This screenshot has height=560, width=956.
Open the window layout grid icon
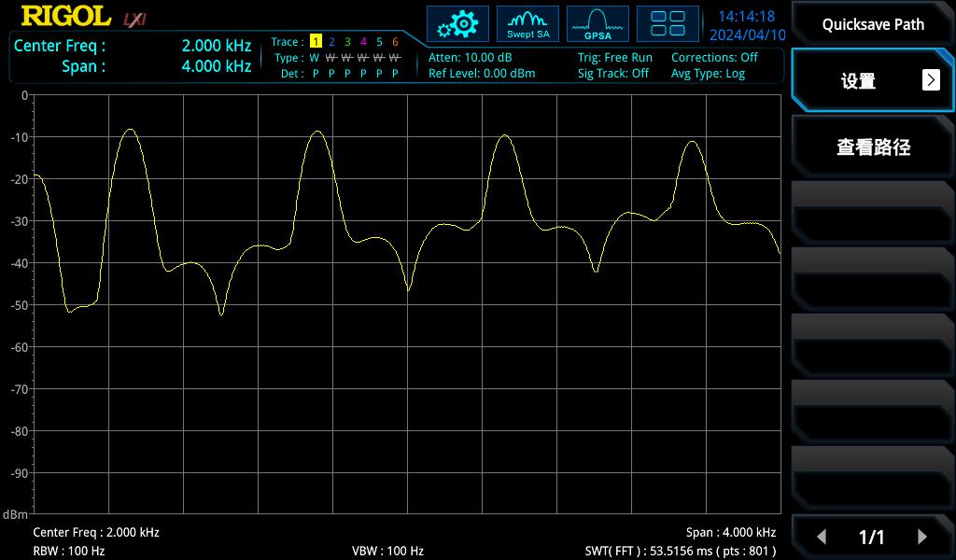point(668,24)
